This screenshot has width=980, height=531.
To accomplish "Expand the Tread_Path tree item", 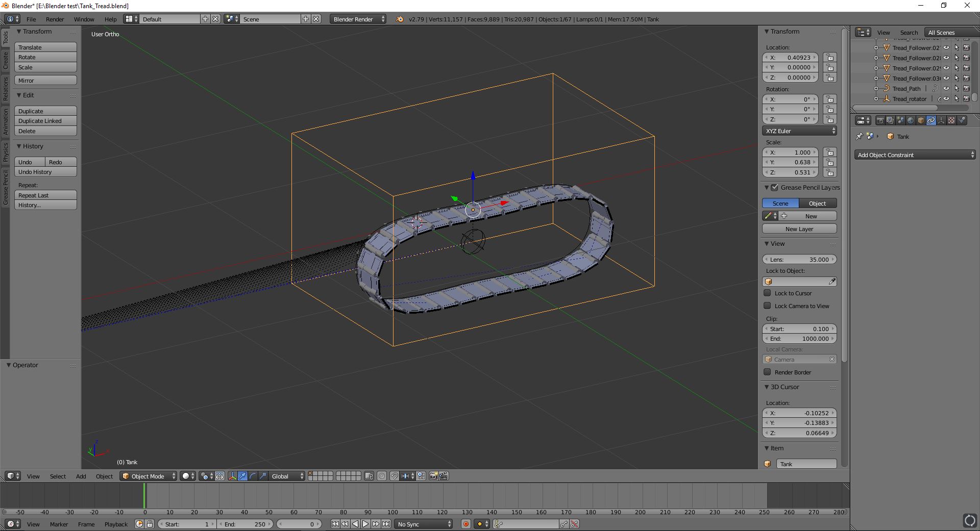I will 876,88.
